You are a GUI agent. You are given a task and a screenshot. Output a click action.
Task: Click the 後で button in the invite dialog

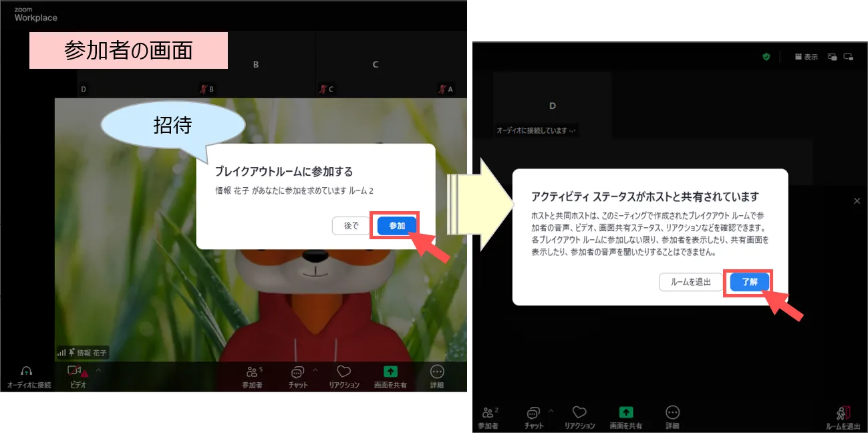[x=351, y=226]
